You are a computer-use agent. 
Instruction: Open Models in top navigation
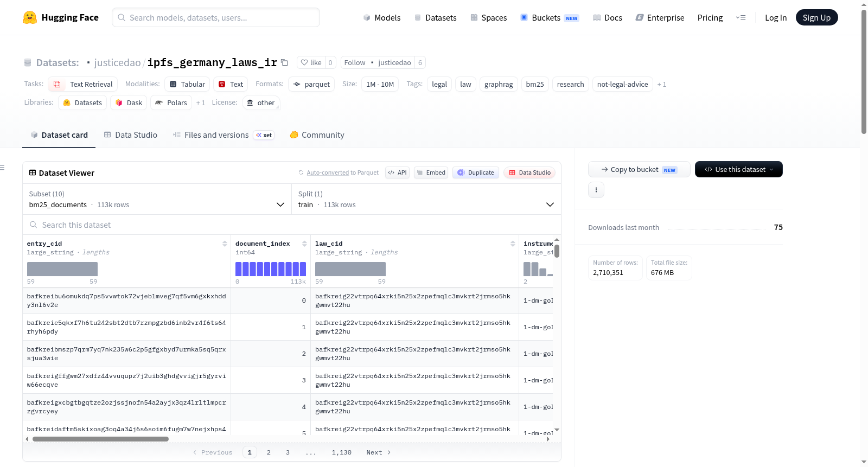click(382, 17)
